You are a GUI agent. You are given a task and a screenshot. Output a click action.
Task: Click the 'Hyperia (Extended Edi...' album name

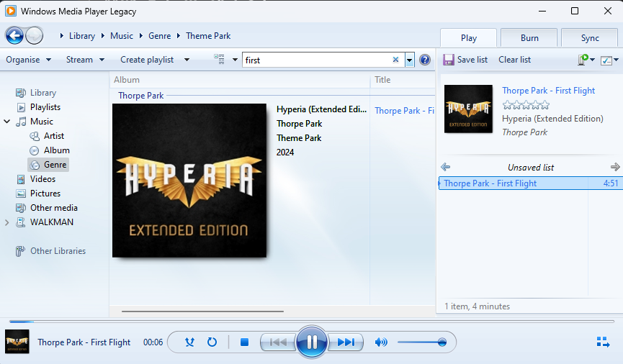pyautogui.click(x=321, y=109)
